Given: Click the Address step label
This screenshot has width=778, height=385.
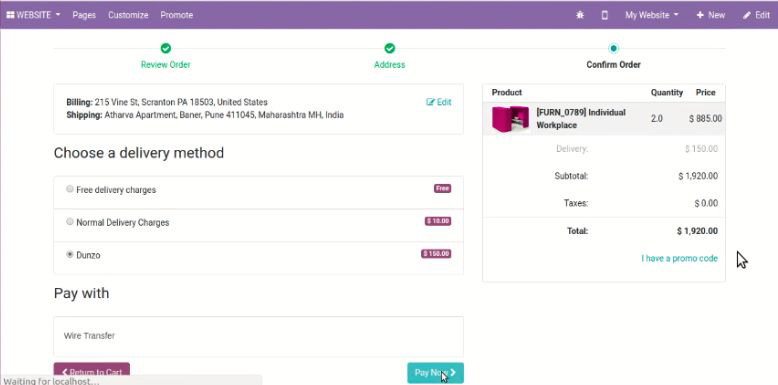Looking at the screenshot, I should [389, 64].
